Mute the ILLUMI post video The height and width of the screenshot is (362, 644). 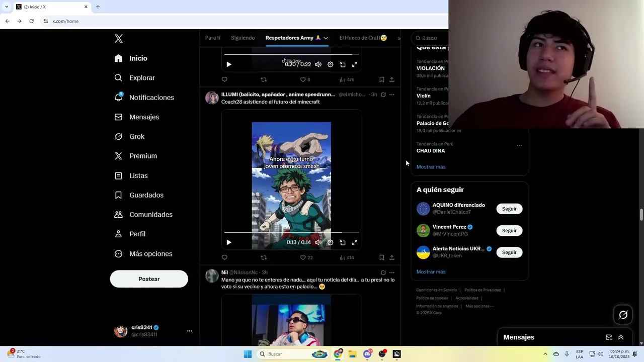(x=318, y=242)
